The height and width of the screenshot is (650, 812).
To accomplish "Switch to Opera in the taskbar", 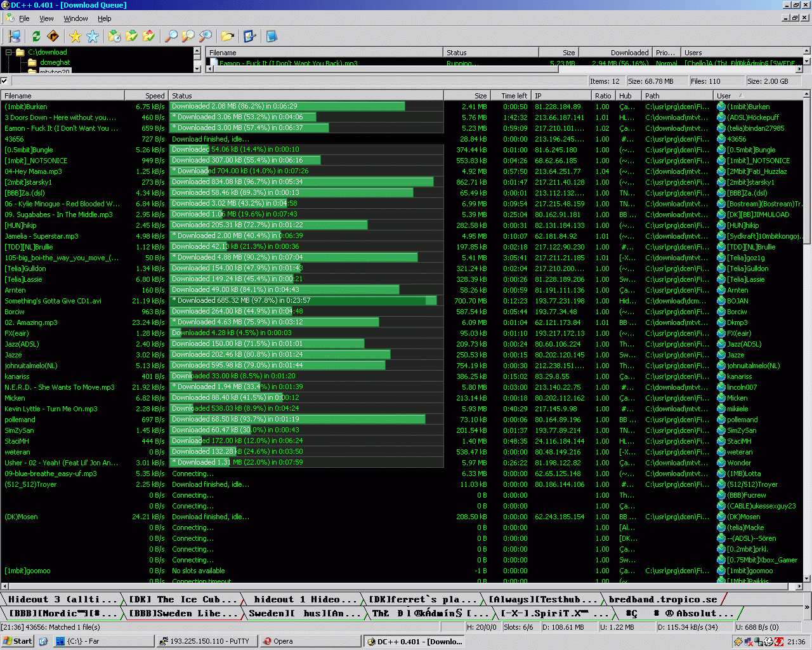I will coord(279,641).
